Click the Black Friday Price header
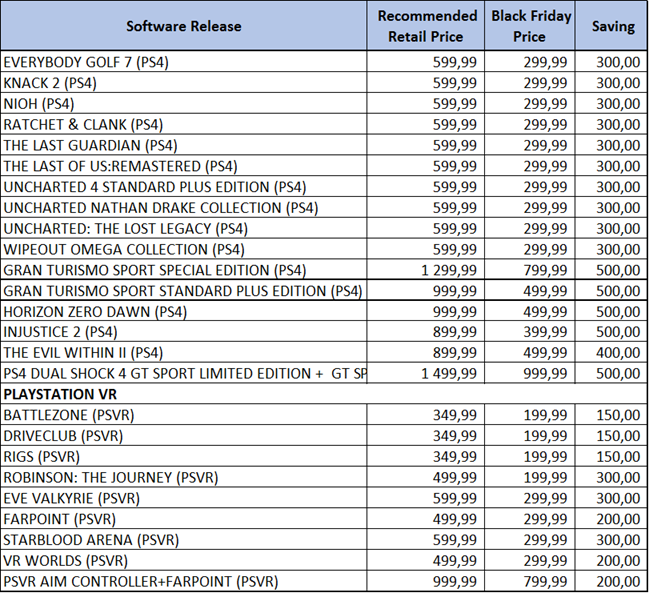The image size is (649, 593). (529, 26)
